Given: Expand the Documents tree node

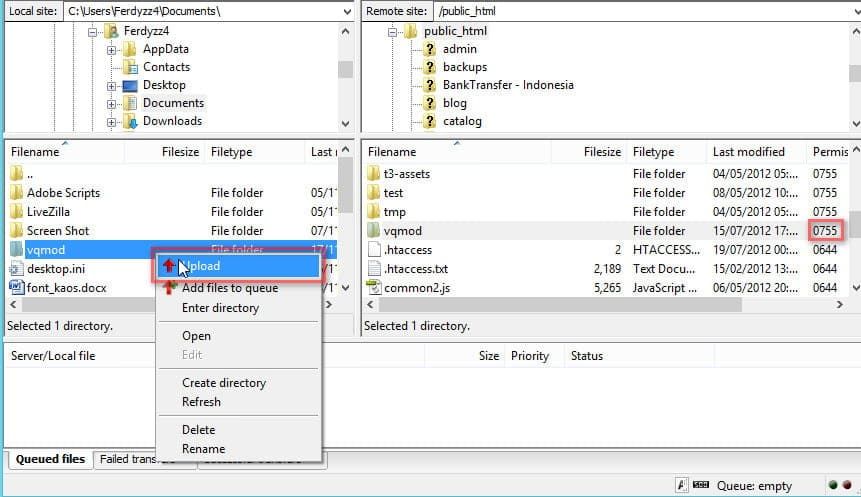Looking at the screenshot, I should tap(111, 103).
